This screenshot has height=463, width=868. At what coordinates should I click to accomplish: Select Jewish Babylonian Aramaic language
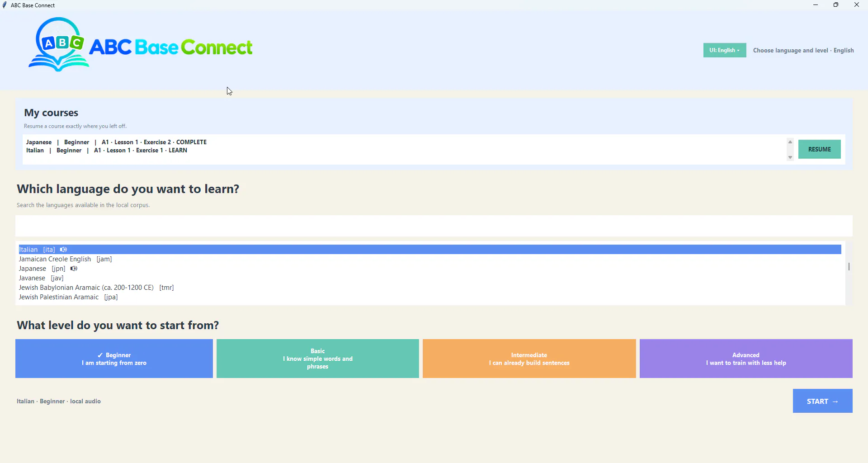pos(430,288)
